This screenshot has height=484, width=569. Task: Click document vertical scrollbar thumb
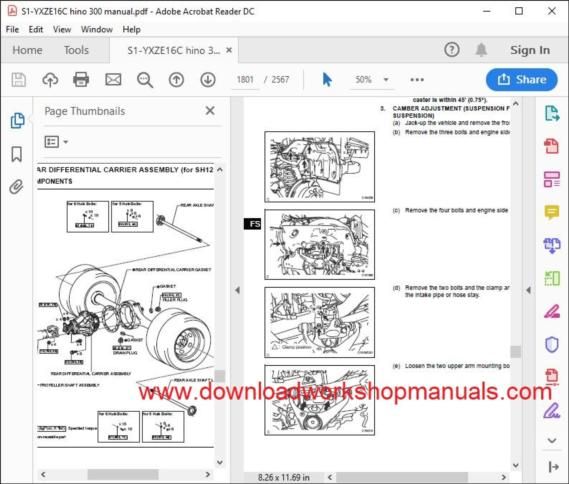pos(516,352)
